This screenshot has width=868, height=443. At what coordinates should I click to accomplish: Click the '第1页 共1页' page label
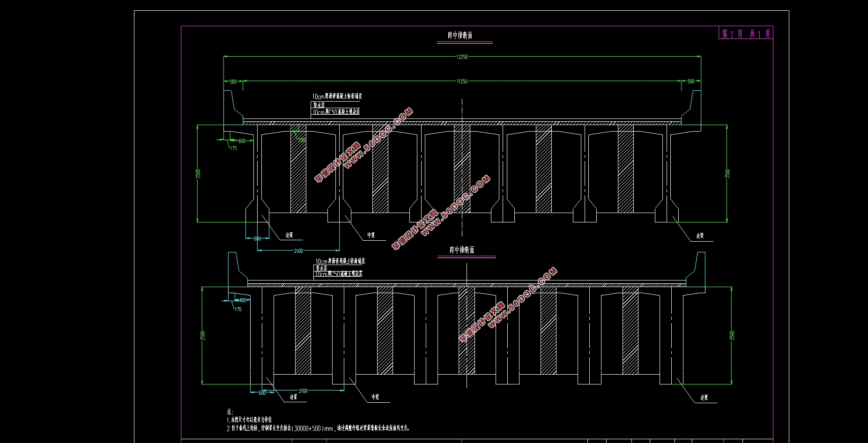pyautogui.click(x=746, y=33)
